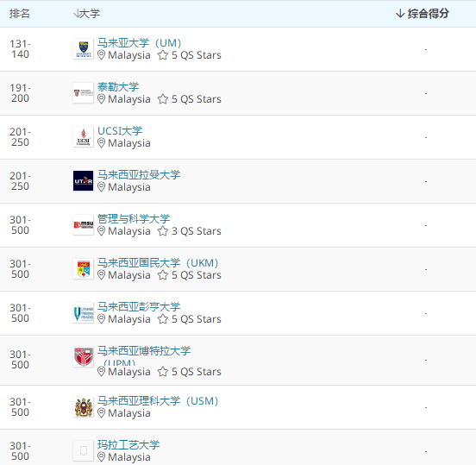Click the USM crest logo thumbnail
Image resolution: width=476 pixels, height=465 pixels.
[83, 407]
